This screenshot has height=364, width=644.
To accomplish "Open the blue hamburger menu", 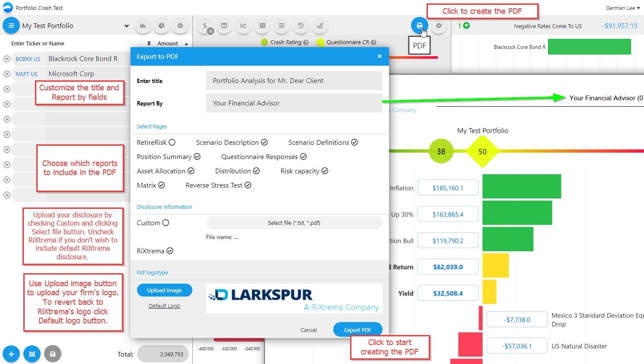I will point(11,26).
